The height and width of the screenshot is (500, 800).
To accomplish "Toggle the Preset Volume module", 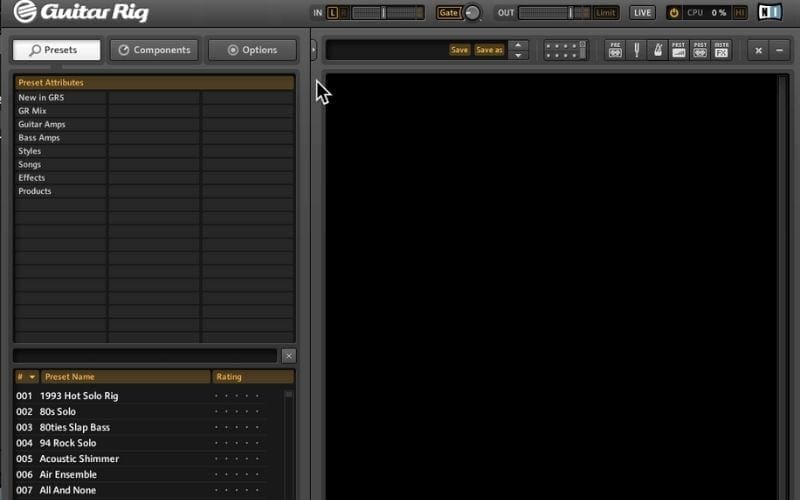I will point(679,50).
